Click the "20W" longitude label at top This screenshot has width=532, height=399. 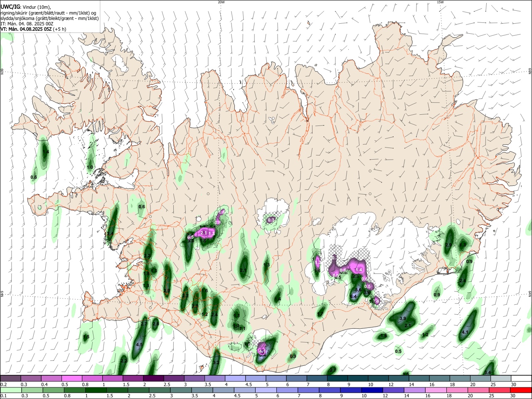pyautogui.click(x=221, y=2)
